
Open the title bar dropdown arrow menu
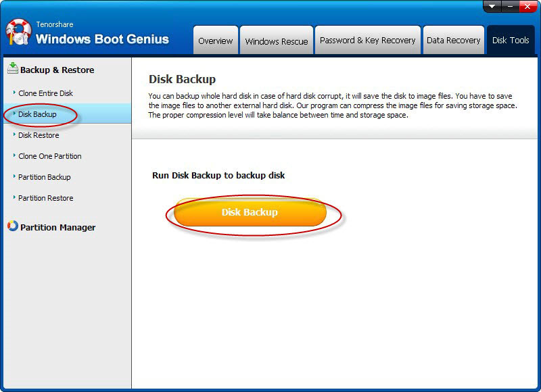click(492, 6)
